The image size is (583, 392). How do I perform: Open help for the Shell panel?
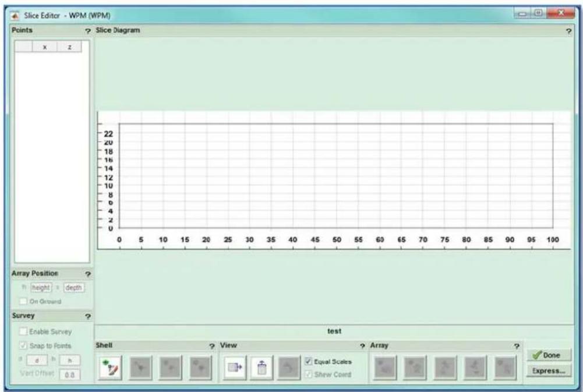(212, 346)
